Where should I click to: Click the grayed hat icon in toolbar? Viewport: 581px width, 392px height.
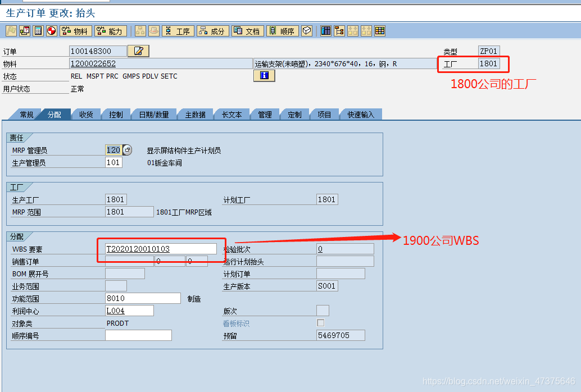154,31
